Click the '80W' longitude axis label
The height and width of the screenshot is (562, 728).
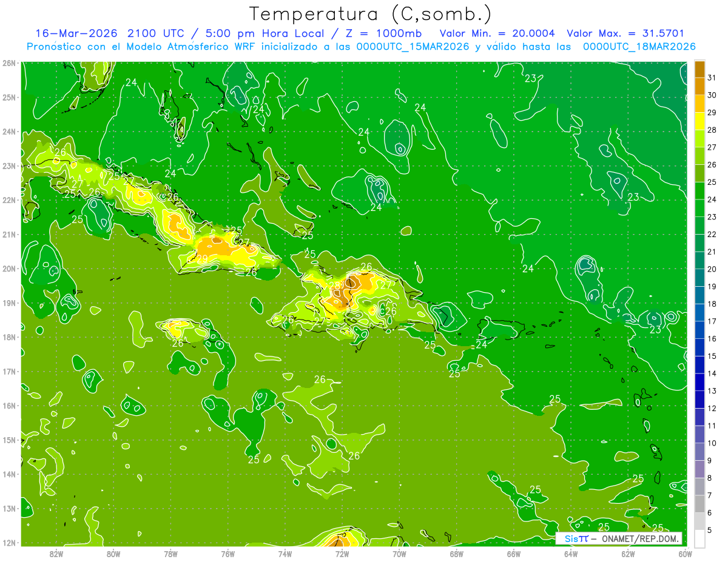pyautogui.click(x=113, y=554)
